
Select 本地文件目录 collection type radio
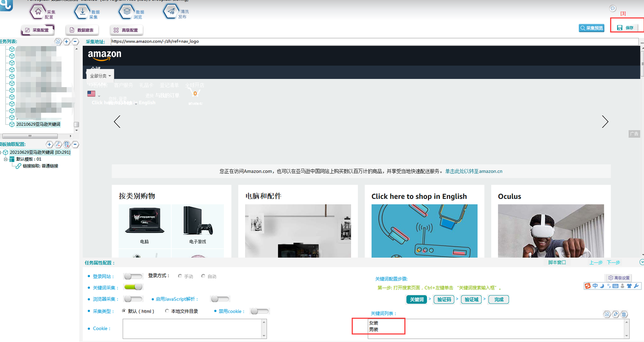167,311
